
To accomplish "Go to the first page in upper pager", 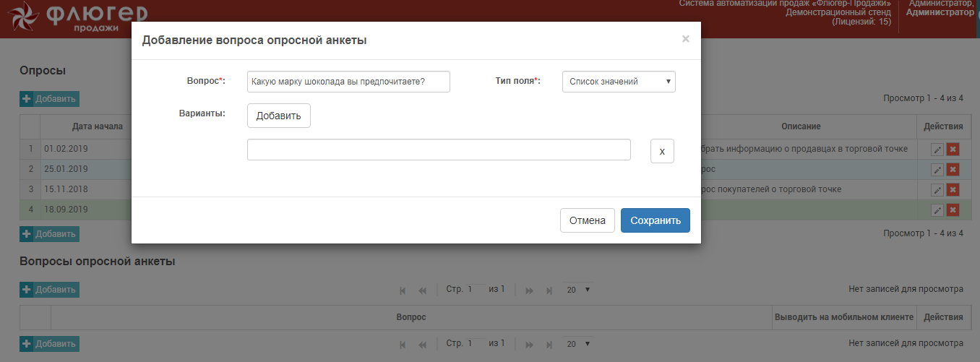I will (403, 290).
